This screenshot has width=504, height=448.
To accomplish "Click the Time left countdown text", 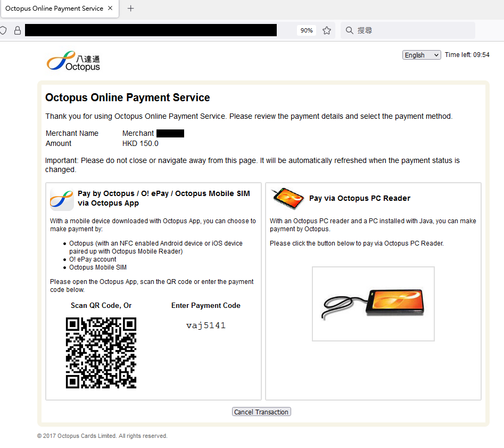I will pos(467,55).
